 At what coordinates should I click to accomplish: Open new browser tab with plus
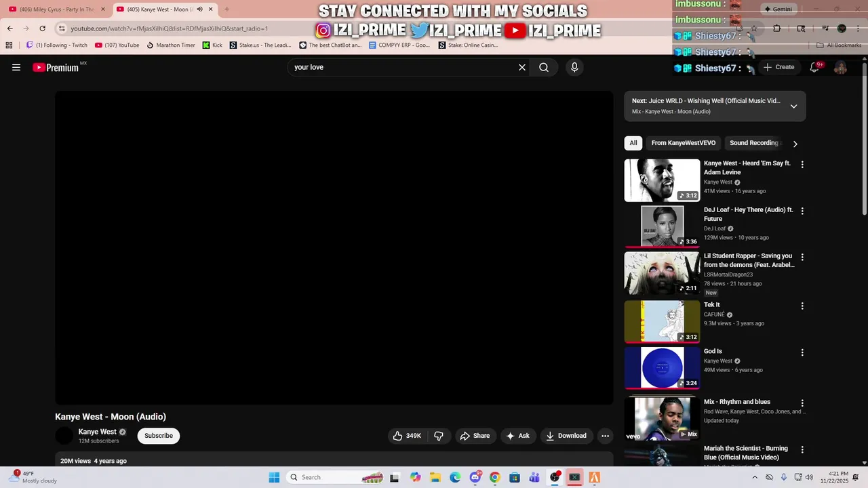[226, 9]
